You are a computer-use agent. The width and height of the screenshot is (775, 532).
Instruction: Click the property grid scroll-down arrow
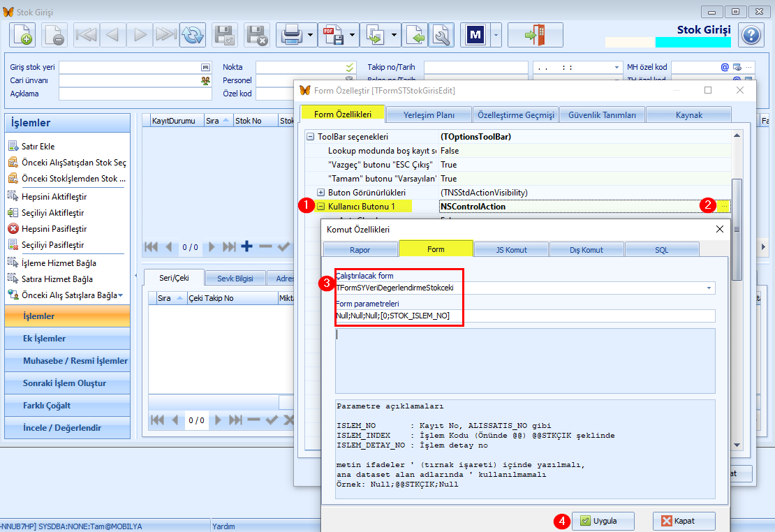pos(737,445)
